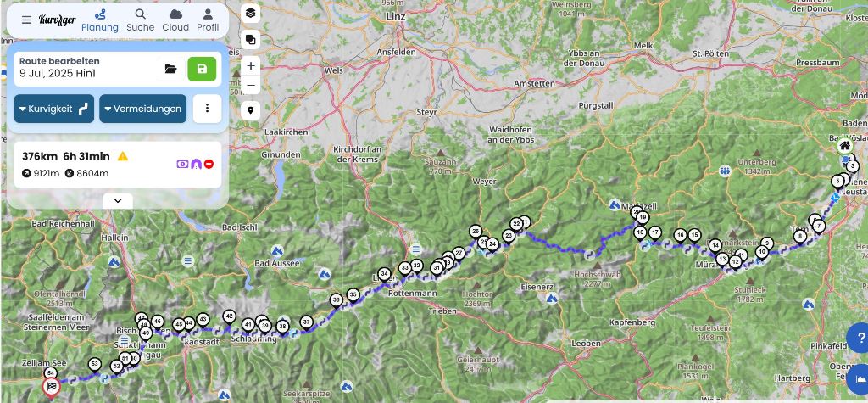Image resolution: width=868 pixels, height=403 pixels.
Task: Open the Profil section
Action: pos(208,20)
